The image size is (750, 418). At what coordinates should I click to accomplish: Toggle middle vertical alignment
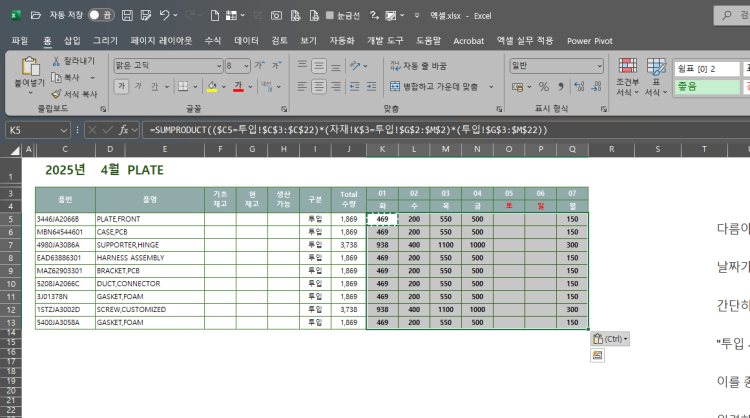pyautogui.click(x=319, y=66)
